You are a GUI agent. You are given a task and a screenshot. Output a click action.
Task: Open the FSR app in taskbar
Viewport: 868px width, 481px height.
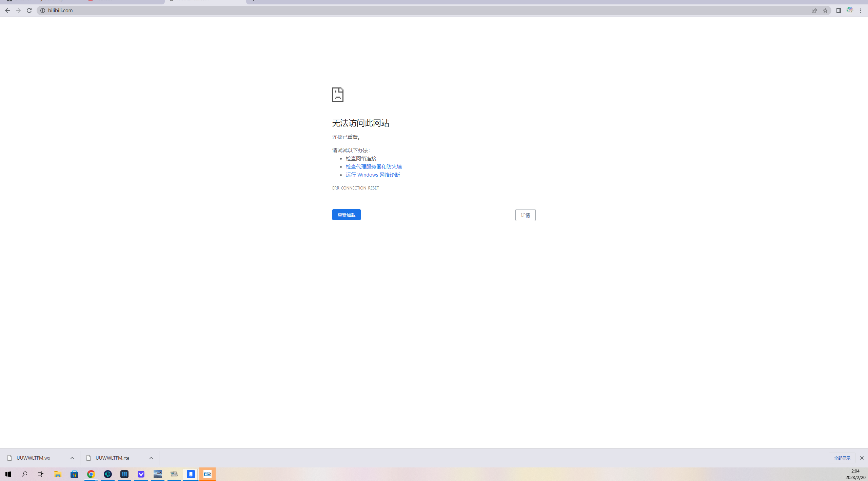(x=208, y=474)
